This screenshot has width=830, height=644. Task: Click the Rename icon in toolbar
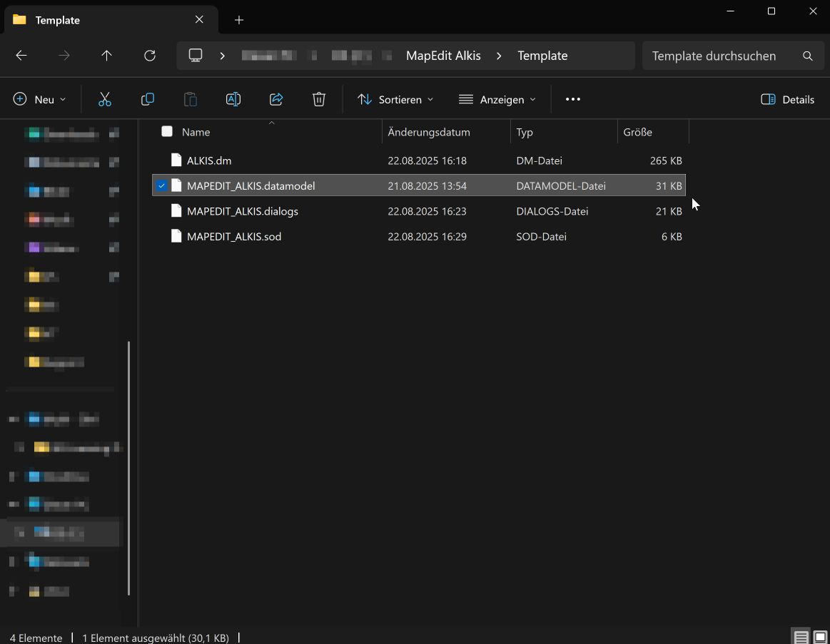point(233,99)
